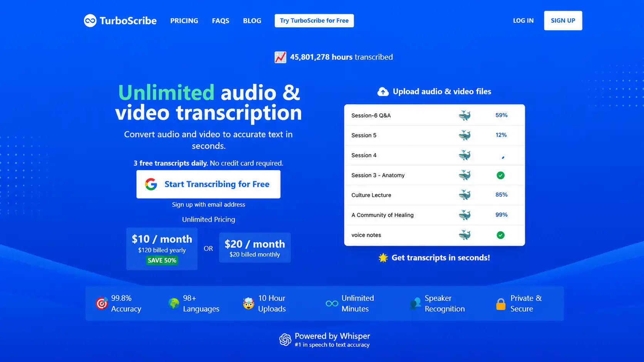
Task: Click whale icon in voice notes row
Action: (x=465, y=235)
